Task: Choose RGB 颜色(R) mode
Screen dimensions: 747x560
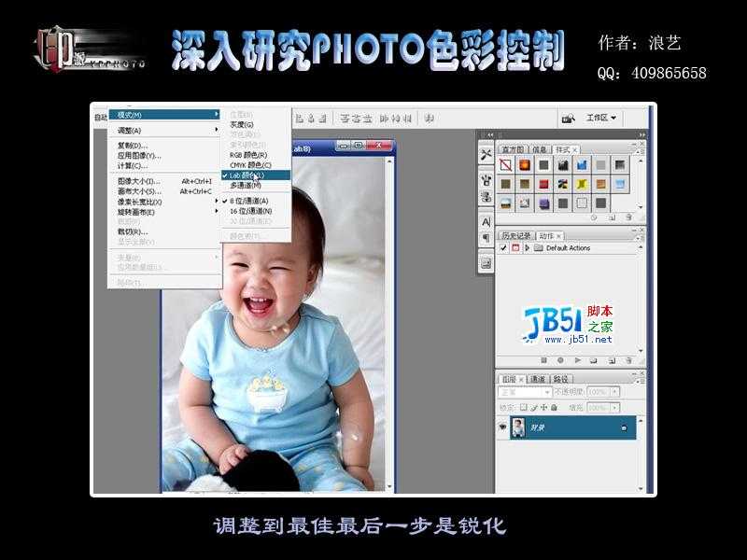Action: pyautogui.click(x=256, y=155)
